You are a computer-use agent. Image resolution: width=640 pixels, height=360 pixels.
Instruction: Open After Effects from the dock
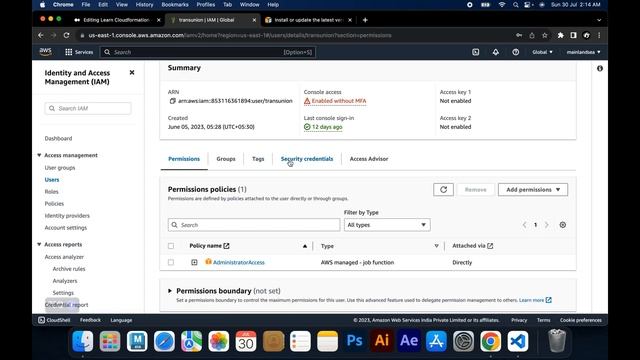point(409,341)
